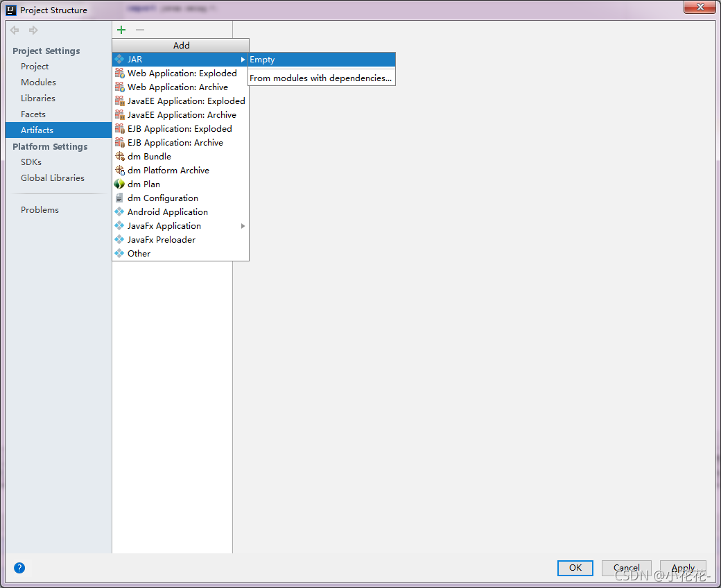
Task: Choose dm Plan menu entry
Action: [180, 184]
